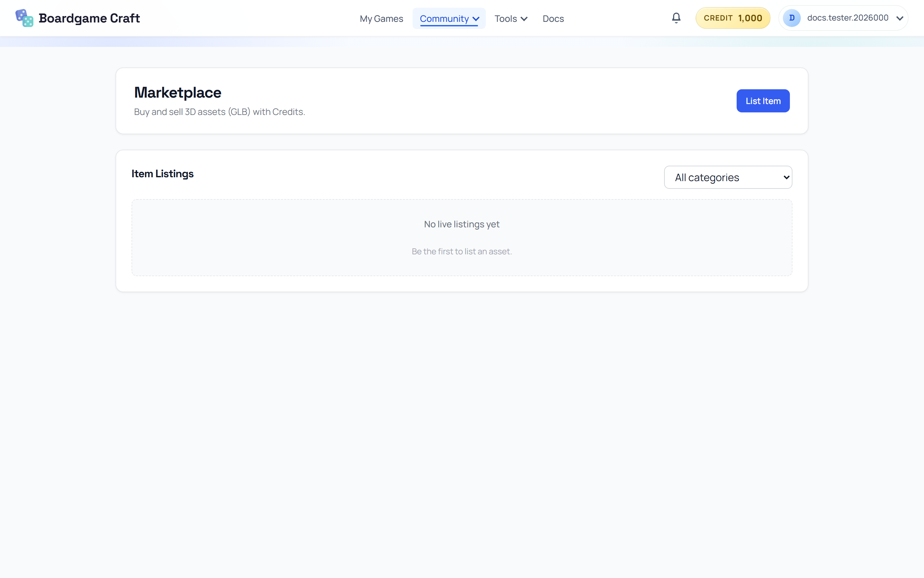Click 'Be the first to list an asset.' text
This screenshot has width=924, height=578.
pos(462,251)
